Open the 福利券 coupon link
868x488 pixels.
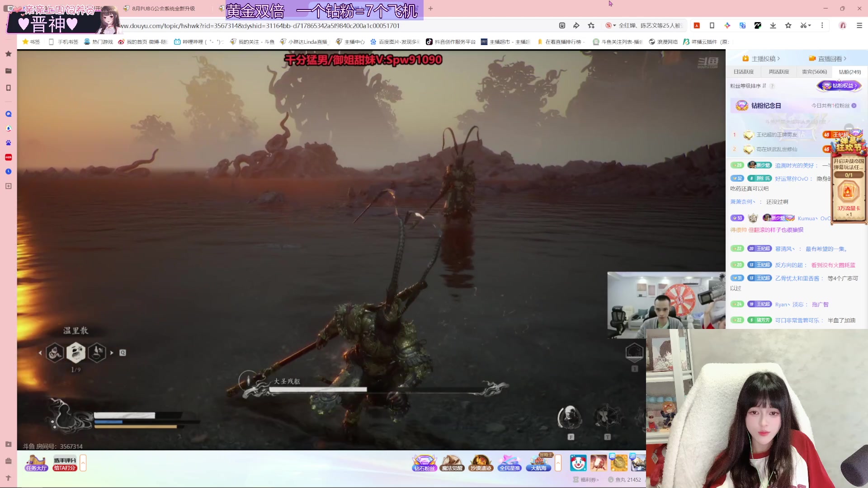pyautogui.click(x=586, y=480)
